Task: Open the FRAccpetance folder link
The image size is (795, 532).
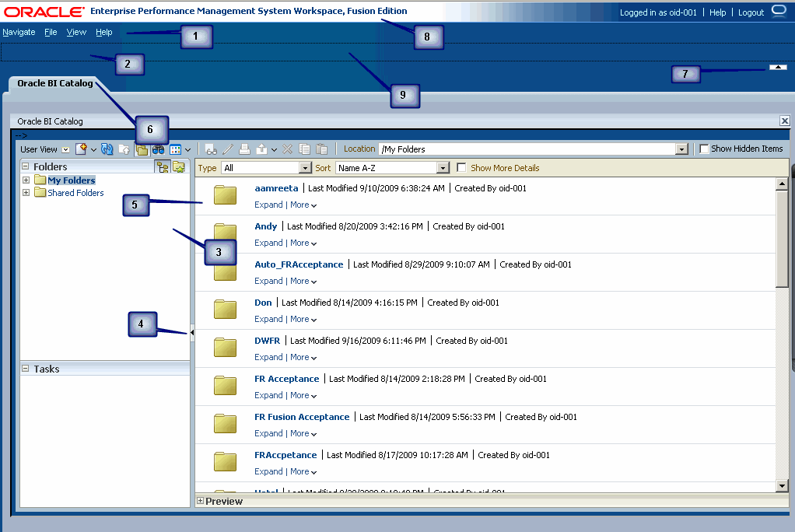Action: pyautogui.click(x=285, y=455)
